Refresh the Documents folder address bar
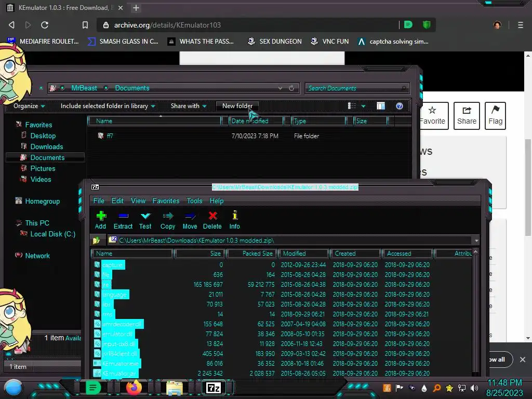The image size is (532, 399). click(291, 88)
